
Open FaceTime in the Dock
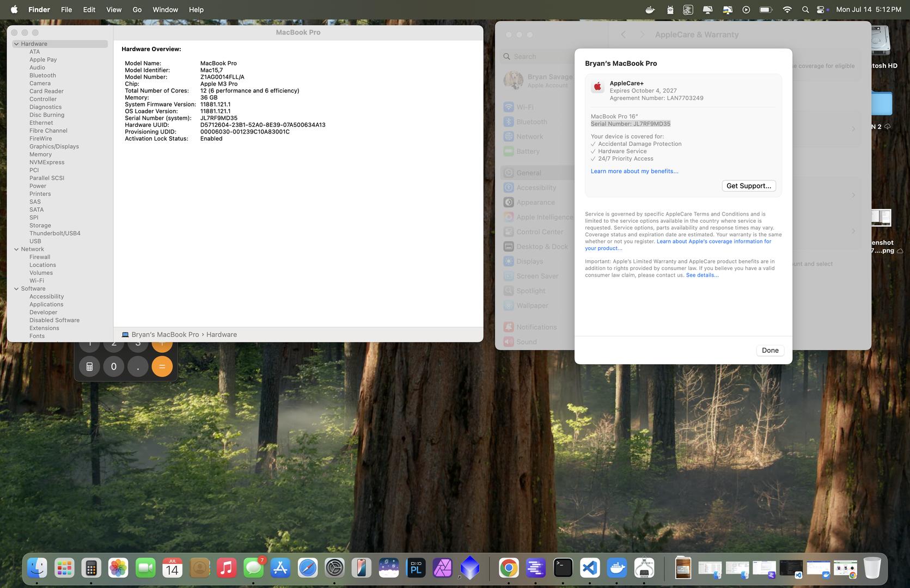click(x=145, y=568)
